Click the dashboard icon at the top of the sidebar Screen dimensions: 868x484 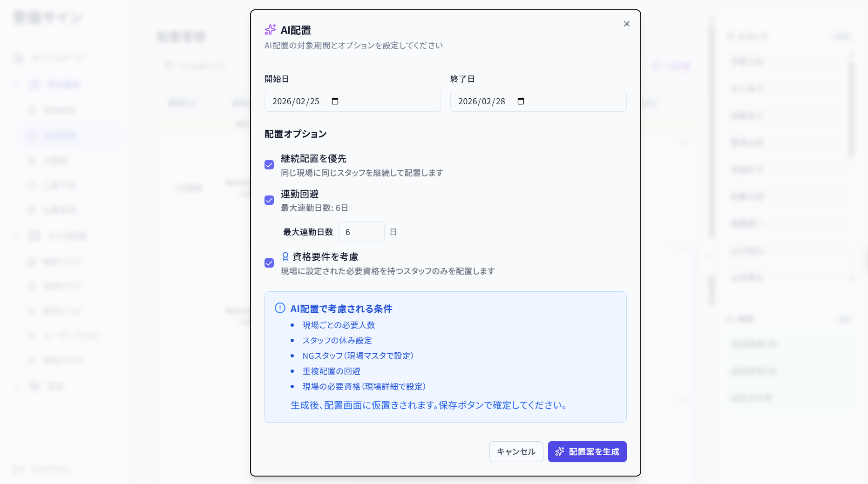[x=18, y=57]
